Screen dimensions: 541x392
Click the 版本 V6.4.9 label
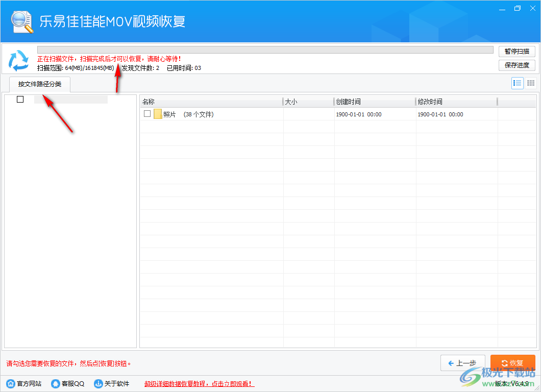(512, 383)
